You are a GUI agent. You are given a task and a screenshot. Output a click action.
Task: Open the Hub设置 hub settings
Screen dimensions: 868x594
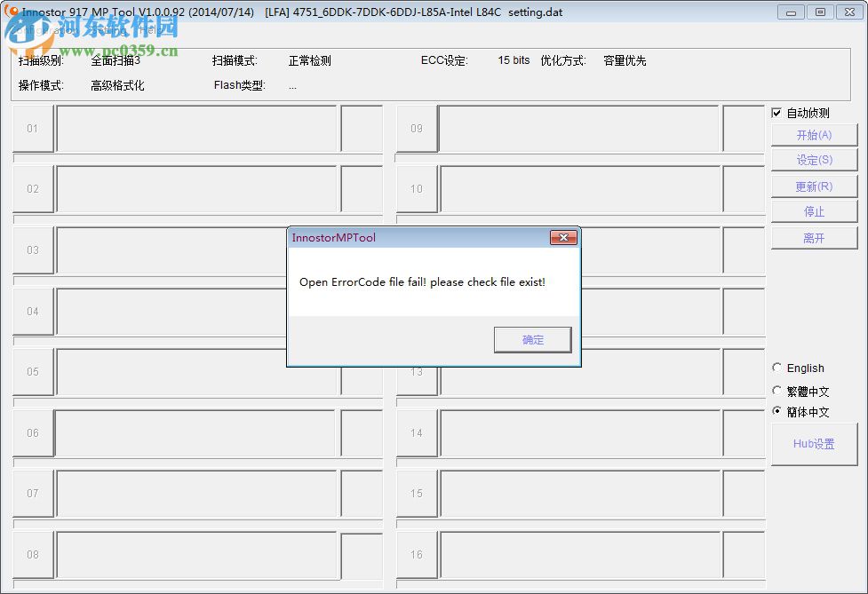(x=814, y=444)
